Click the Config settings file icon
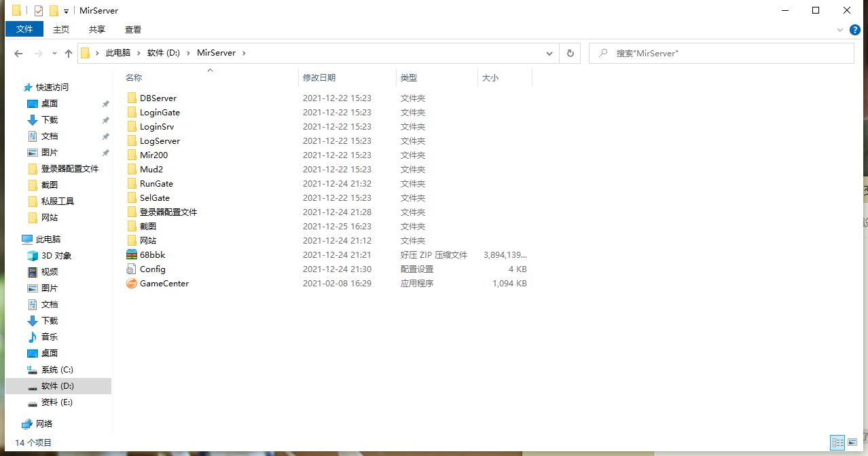Screen dimensions: 868x456 click(x=132, y=269)
